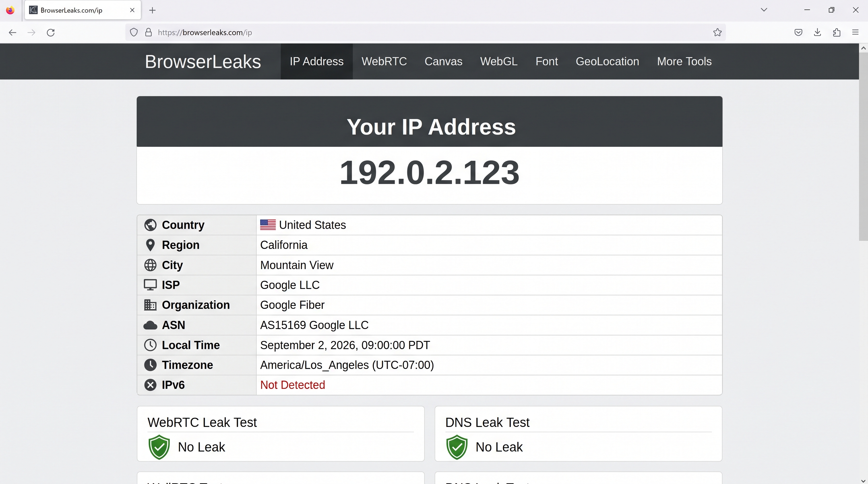Click the ASN cloud icon
This screenshot has width=868, height=484.
click(x=150, y=325)
